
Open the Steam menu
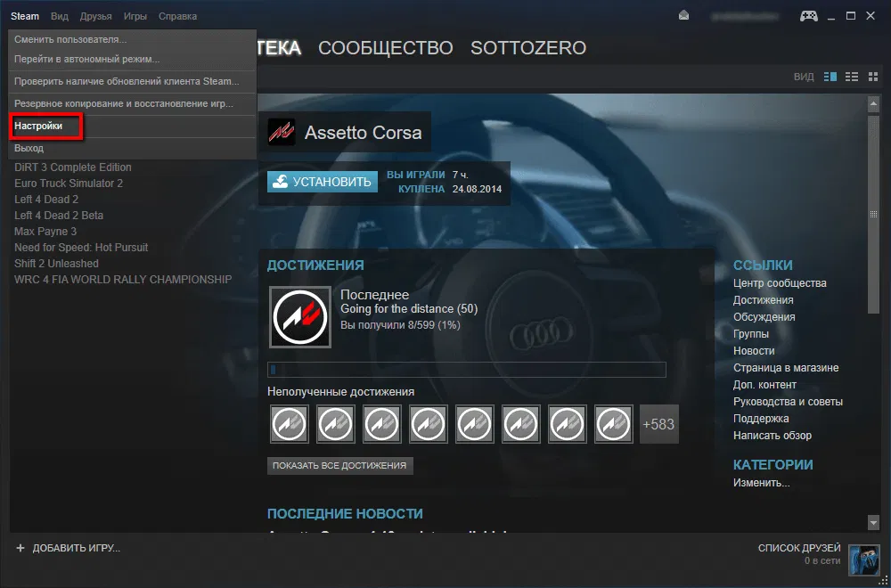pos(24,15)
